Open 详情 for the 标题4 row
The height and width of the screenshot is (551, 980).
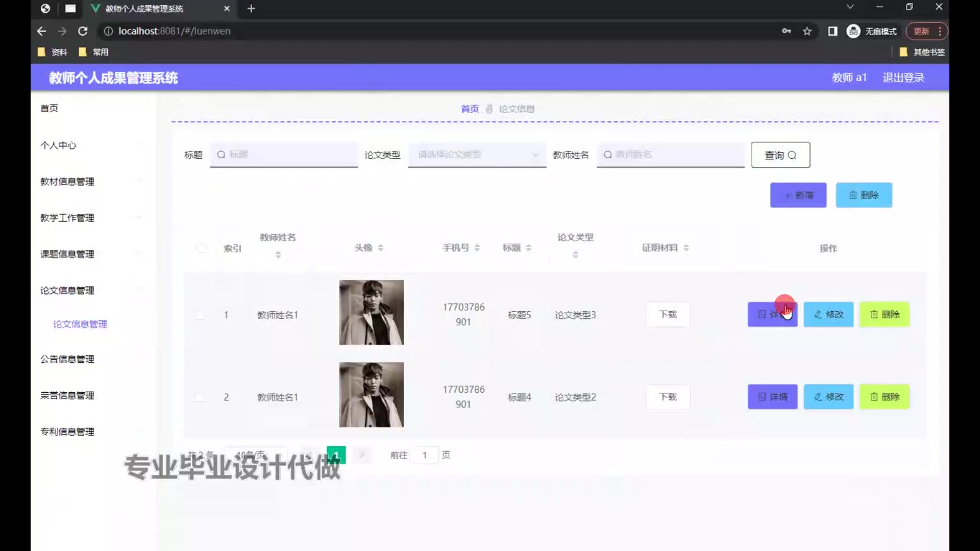(x=773, y=396)
